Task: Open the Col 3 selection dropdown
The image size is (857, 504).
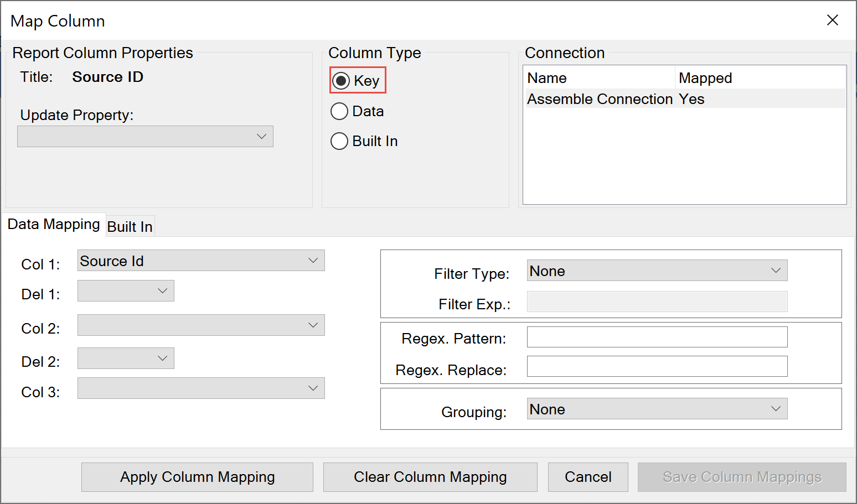Action: point(201,388)
